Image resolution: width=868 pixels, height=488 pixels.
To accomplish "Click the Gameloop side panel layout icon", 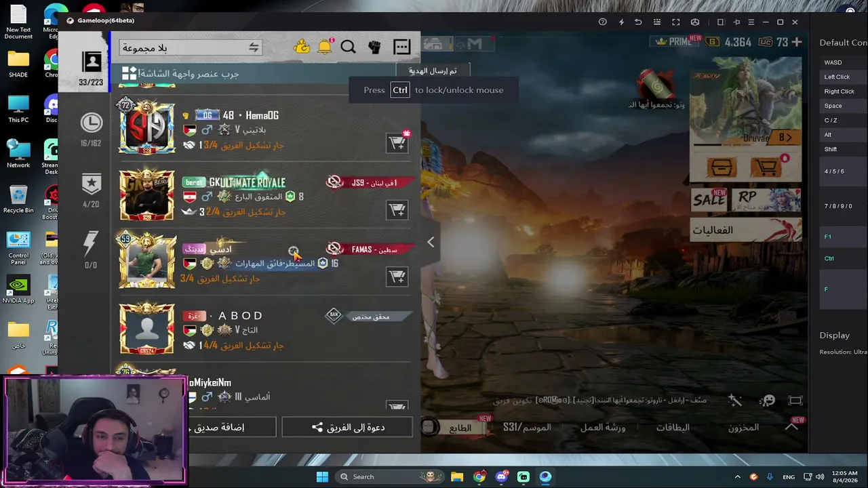I will 721,22.
